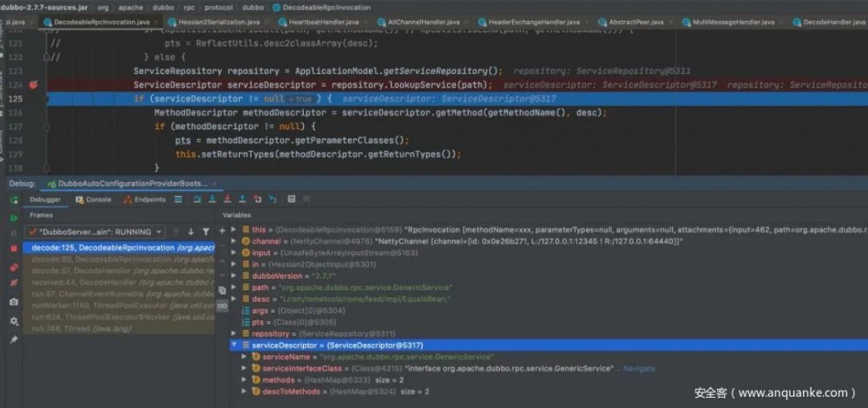This screenshot has width=868, height=408.
Task: Show execution point icon
Action: click(178, 200)
